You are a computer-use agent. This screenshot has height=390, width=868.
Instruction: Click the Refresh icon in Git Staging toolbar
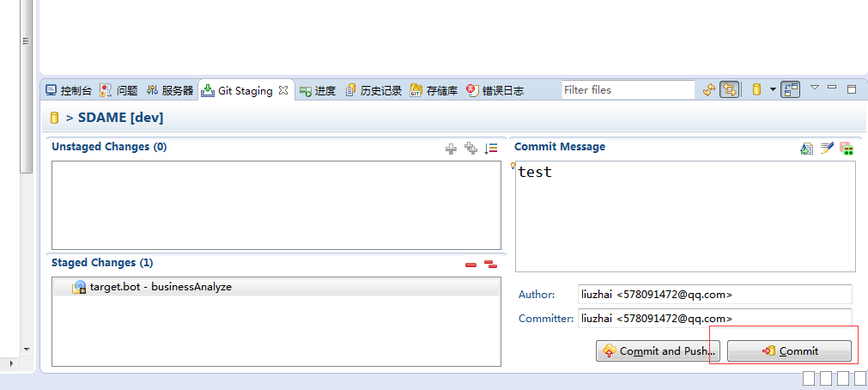[709, 90]
